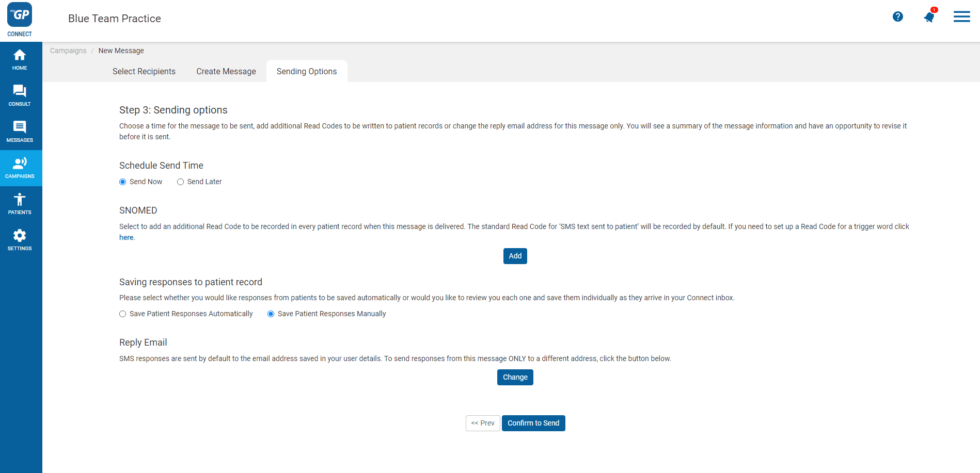
Task: Click the 'Reply Email' heading
Action: coord(143,342)
